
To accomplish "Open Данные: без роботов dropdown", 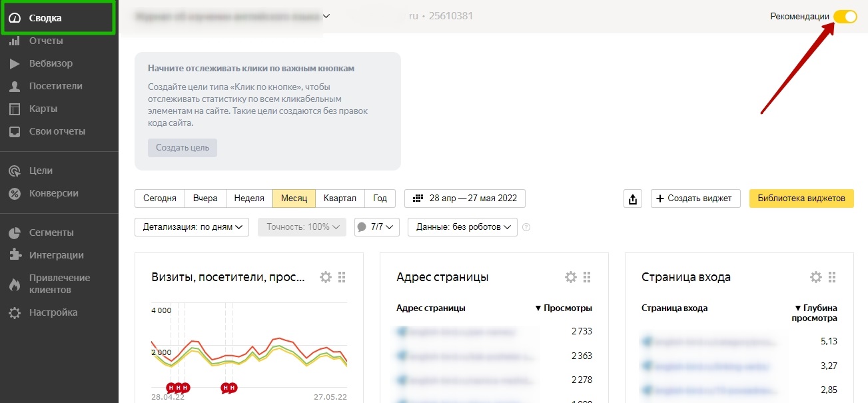I will (463, 227).
